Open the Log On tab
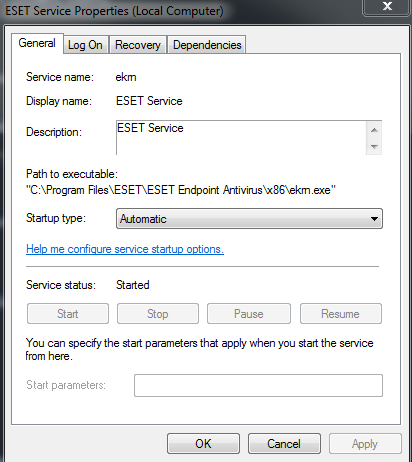This screenshot has width=412, height=462. pos(85,45)
